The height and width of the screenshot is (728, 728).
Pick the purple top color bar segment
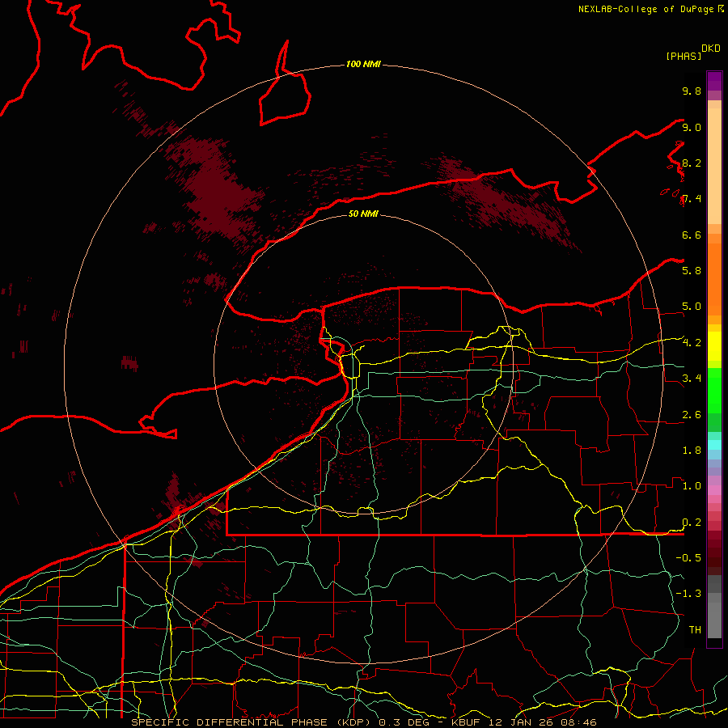click(714, 81)
